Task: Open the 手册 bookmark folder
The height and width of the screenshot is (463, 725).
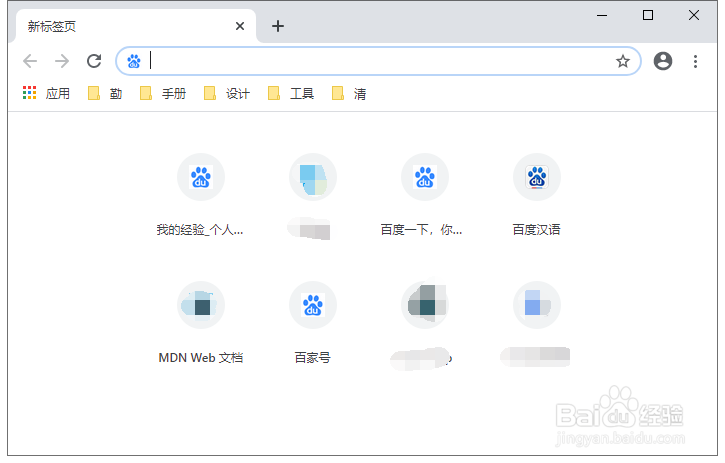Action: pos(163,94)
